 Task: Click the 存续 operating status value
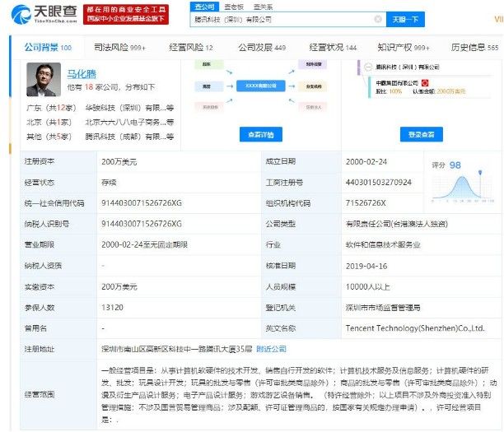(109, 183)
